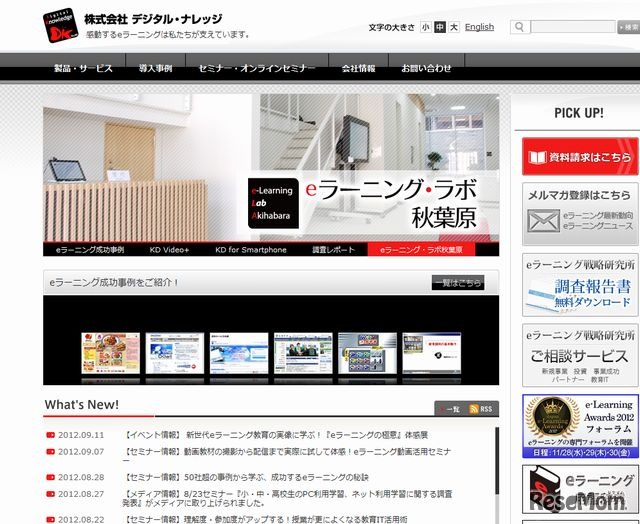Screen dimensions: 640x524
Task: Click the search magnifier icon
Action: coord(520,27)
